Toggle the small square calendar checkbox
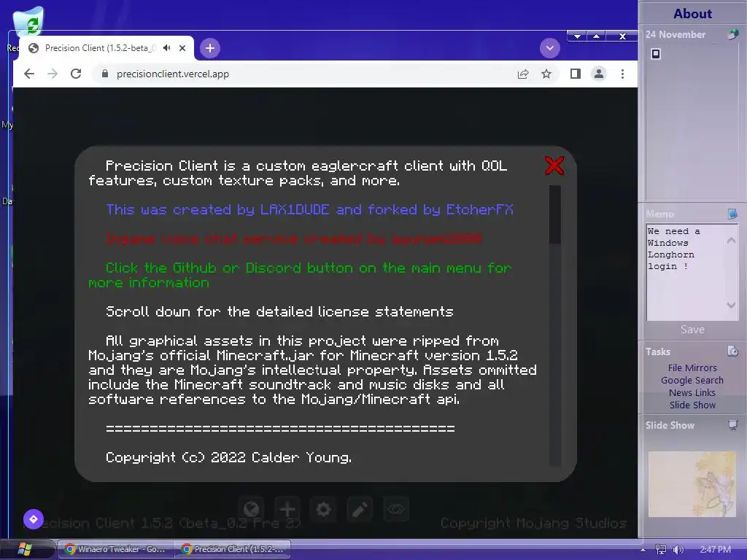Image resolution: width=747 pixels, height=560 pixels. [656, 54]
